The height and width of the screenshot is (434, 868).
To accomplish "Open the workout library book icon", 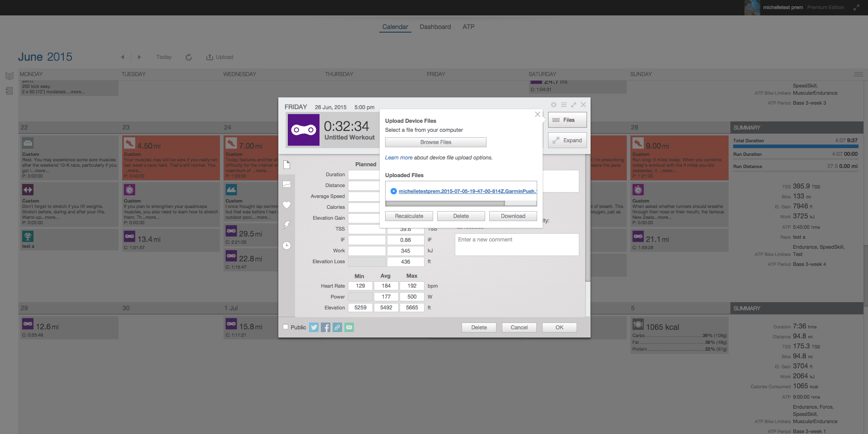I will [9, 76].
